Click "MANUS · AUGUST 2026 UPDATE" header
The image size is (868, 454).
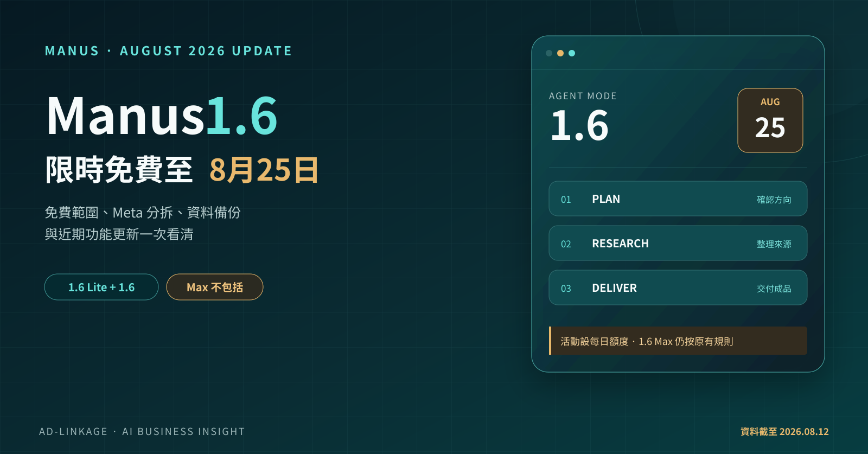click(168, 51)
